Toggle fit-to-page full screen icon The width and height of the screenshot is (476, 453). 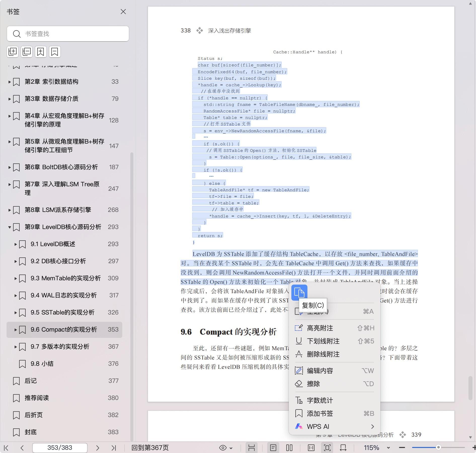(327, 448)
